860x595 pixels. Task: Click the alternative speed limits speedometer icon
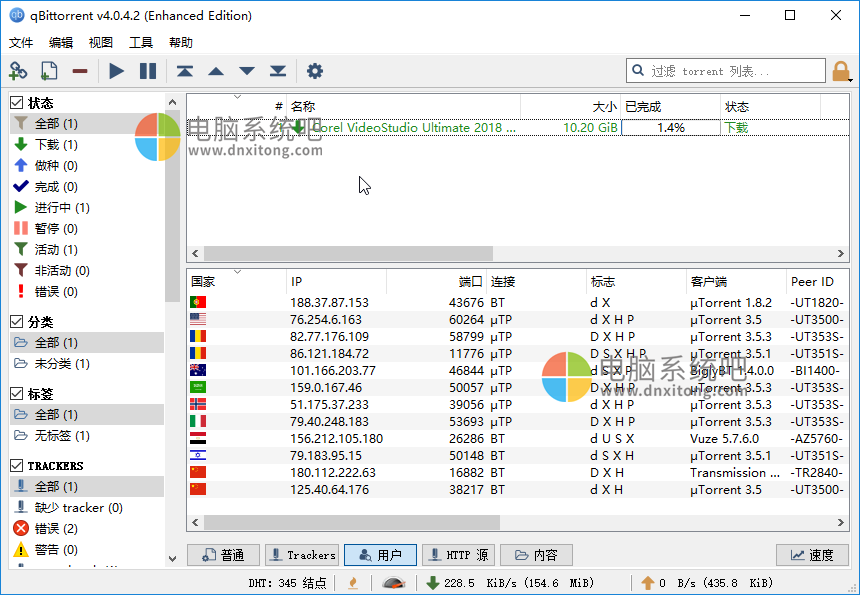[394, 583]
